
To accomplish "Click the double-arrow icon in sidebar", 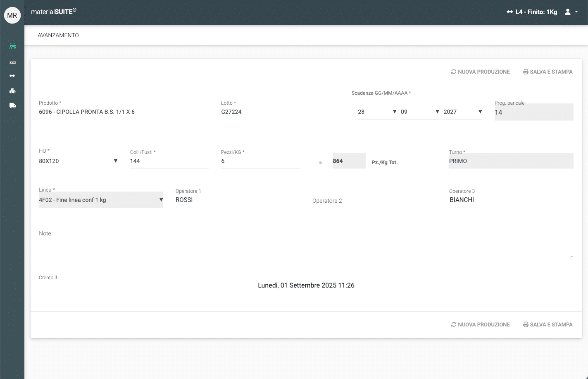I will pos(12,76).
